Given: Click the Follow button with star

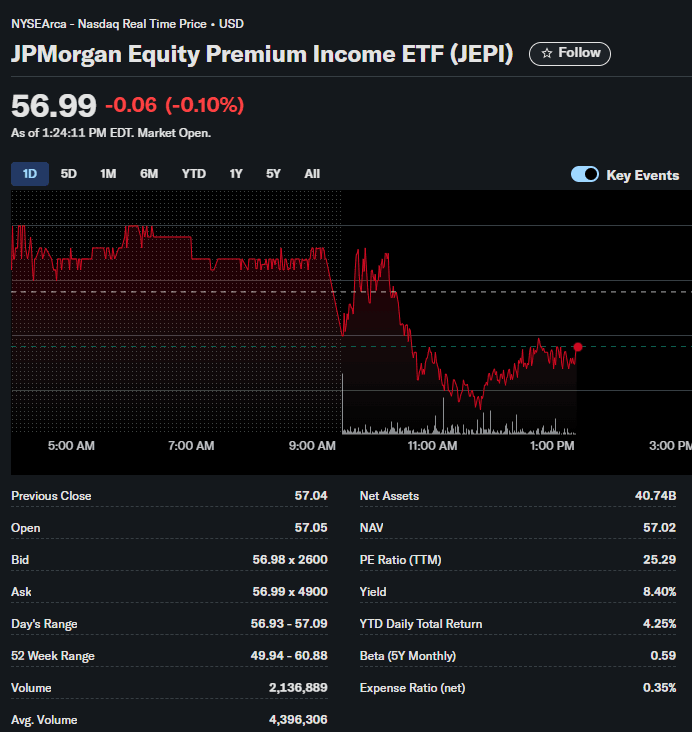Looking at the screenshot, I should click(x=569, y=54).
